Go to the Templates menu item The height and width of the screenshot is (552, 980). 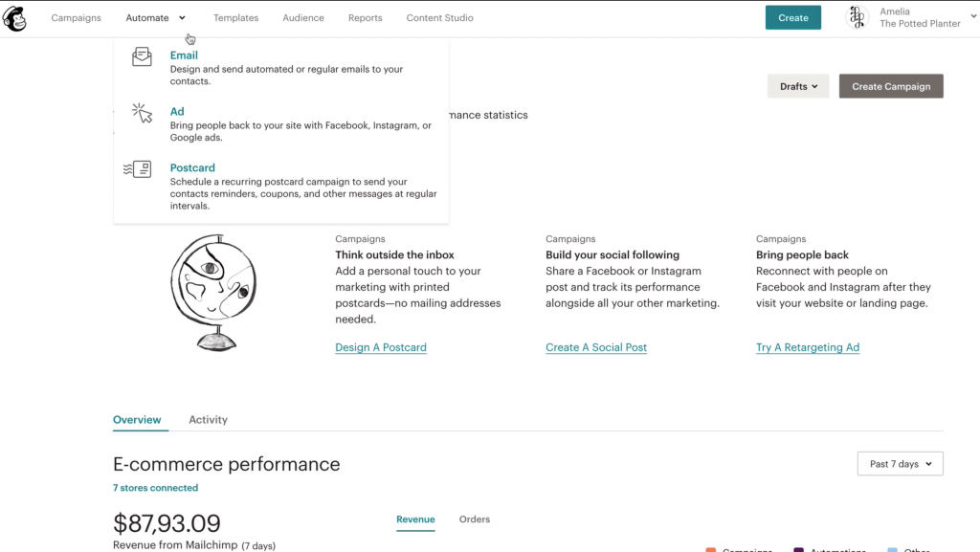point(235,18)
